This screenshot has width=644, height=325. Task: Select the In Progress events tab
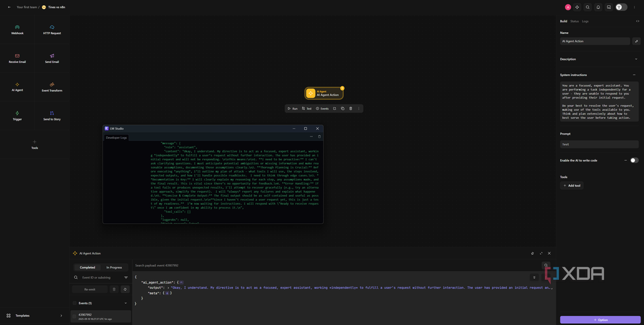(114, 267)
